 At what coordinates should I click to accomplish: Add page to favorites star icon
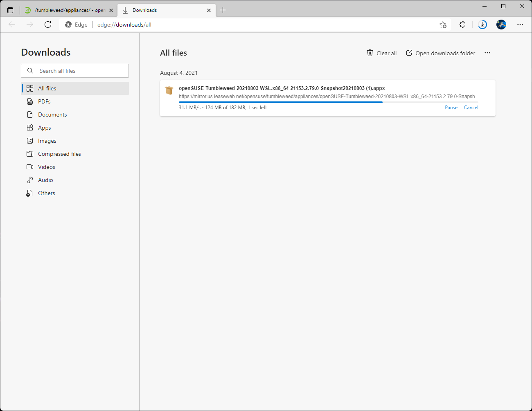tap(443, 25)
